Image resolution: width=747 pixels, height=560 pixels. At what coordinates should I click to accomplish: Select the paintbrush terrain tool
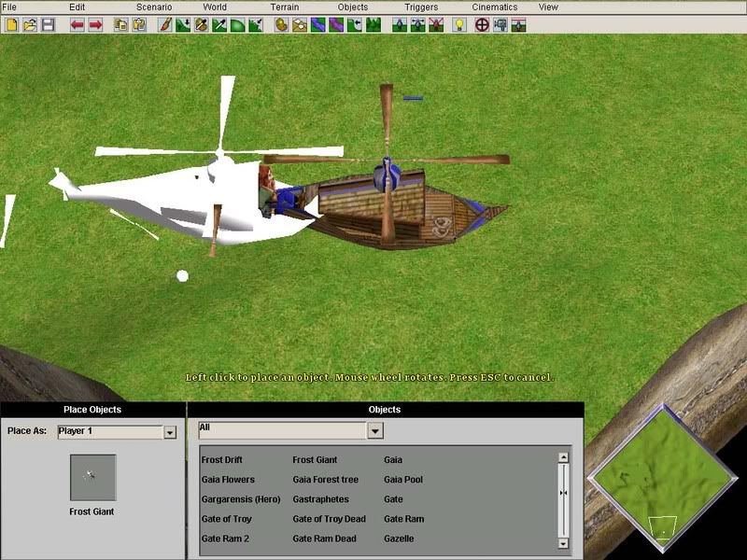164,24
